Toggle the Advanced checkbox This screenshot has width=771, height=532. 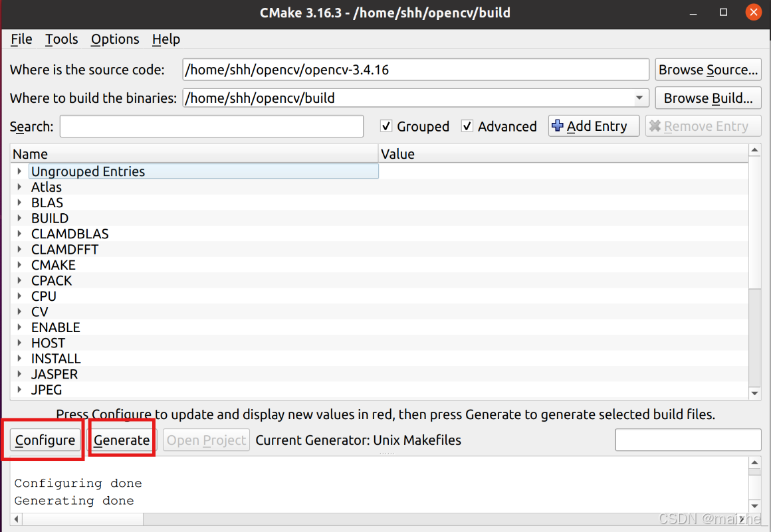tap(467, 126)
